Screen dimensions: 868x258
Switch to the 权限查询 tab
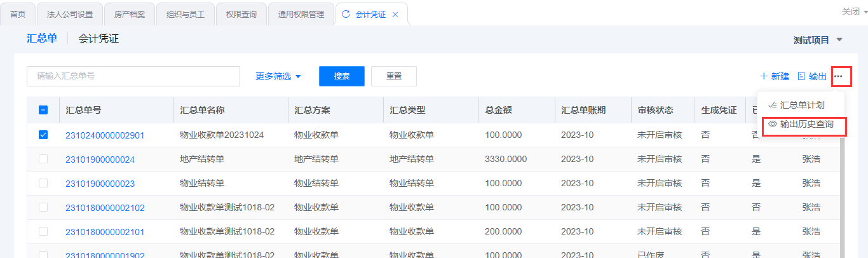click(x=241, y=14)
